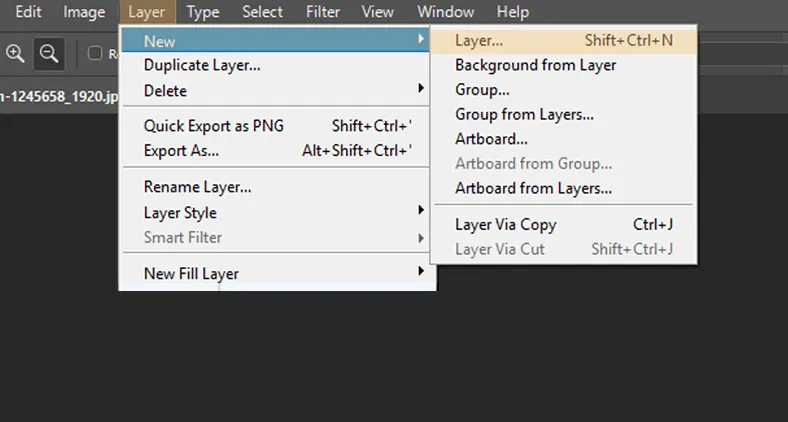Open the Select menu

tap(262, 12)
